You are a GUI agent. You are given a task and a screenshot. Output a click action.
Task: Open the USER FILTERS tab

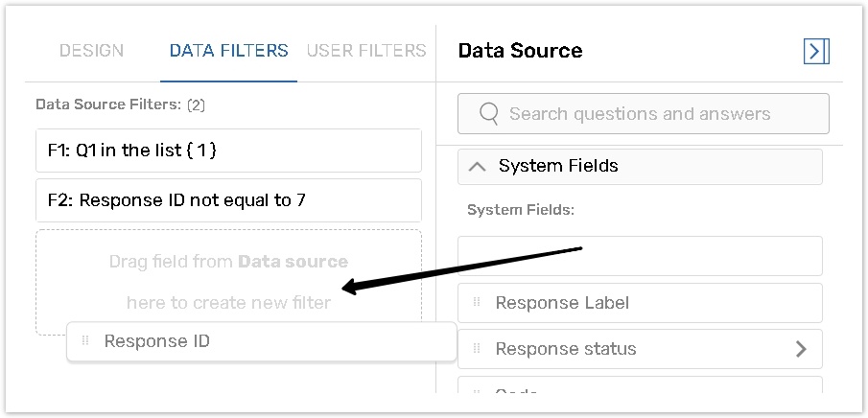(366, 51)
